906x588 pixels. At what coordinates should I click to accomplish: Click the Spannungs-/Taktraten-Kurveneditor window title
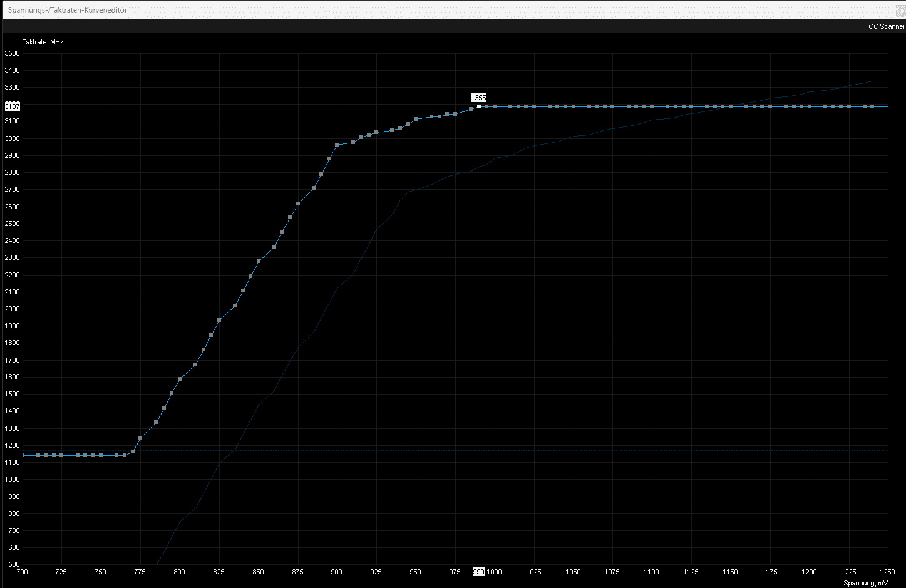[68, 10]
